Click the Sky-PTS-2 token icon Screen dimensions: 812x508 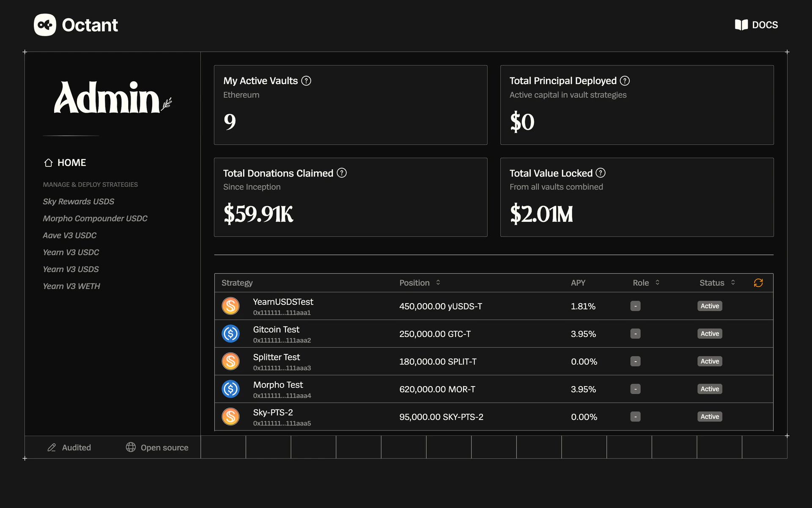230,417
